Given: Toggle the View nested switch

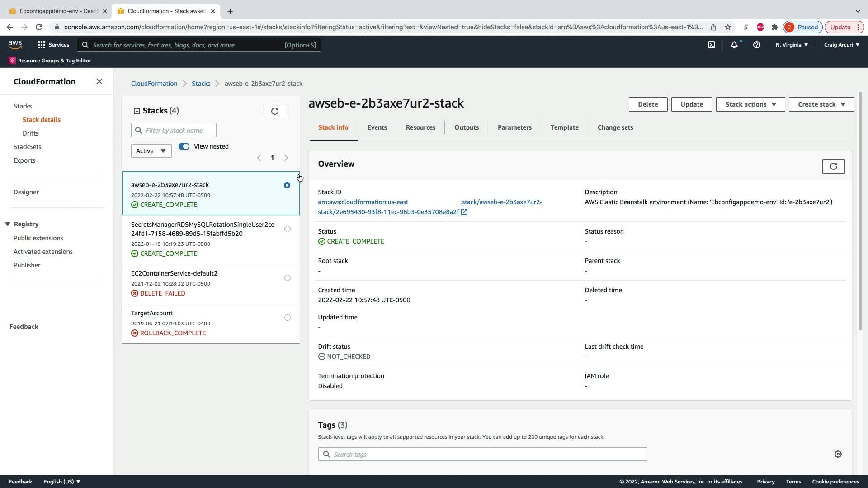Looking at the screenshot, I should tap(184, 146).
